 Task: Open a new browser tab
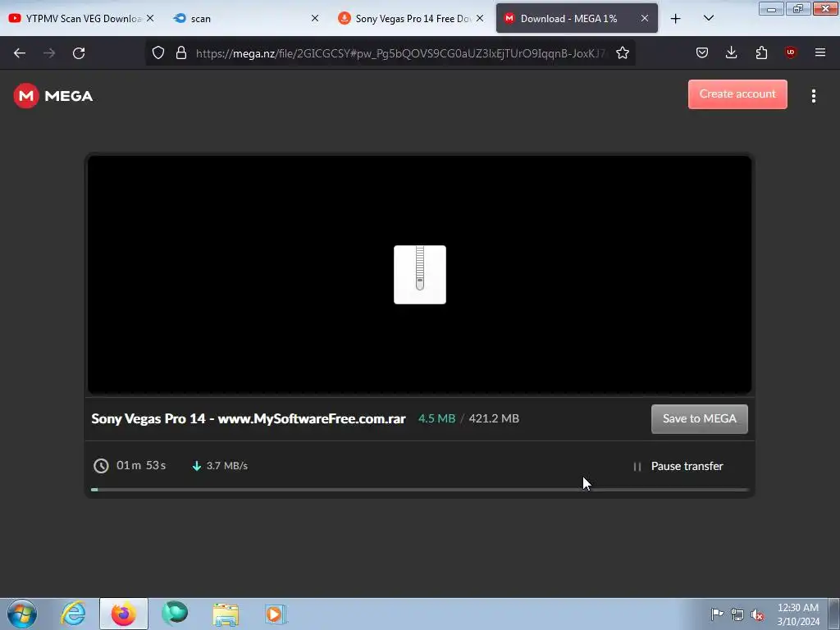(x=676, y=19)
